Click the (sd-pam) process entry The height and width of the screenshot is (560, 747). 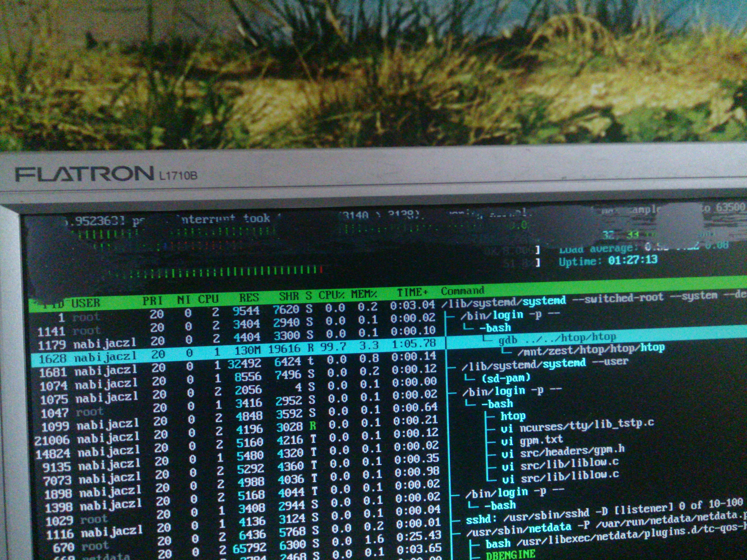[506, 378]
